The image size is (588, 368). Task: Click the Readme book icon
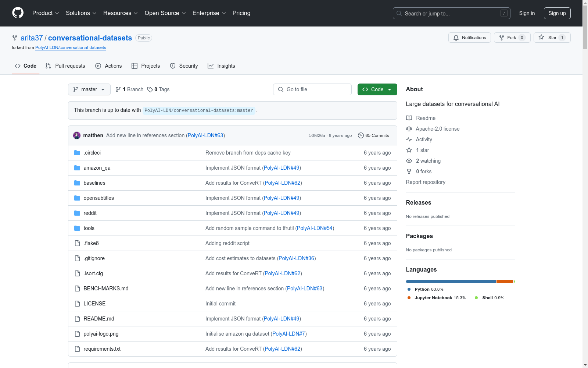[x=409, y=118]
